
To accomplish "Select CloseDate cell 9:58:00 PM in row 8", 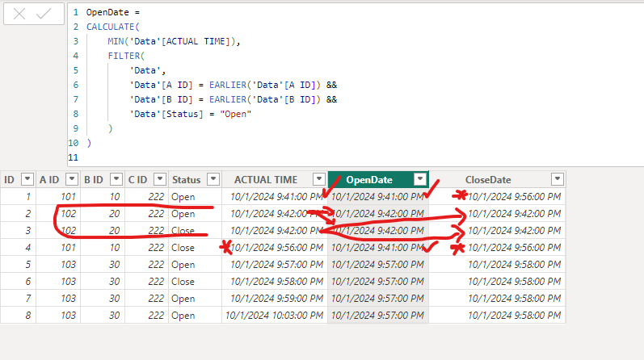I will pyautogui.click(x=497, y=316).
